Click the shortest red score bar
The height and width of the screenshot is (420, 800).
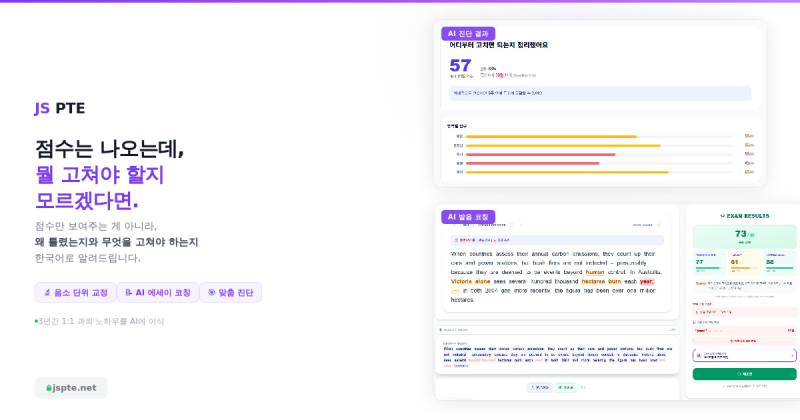pyautogui.click(x=532, y=163)
